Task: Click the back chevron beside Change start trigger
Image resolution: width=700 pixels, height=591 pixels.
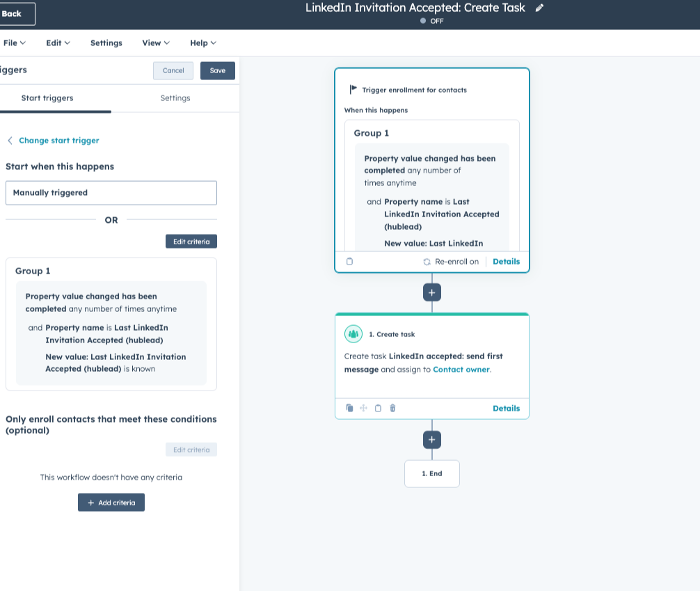Action: (x=10, y=141)
